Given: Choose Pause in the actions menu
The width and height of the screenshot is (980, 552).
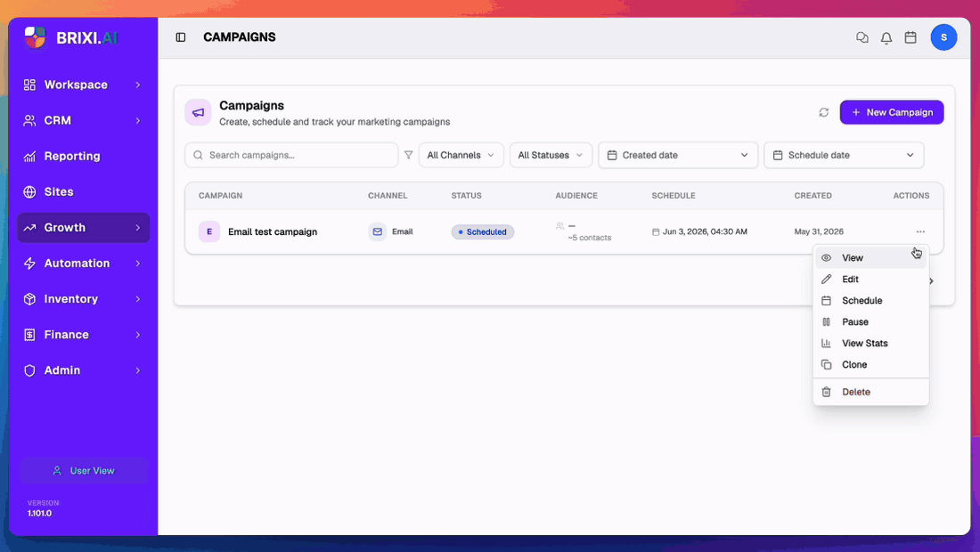Looking at the screenshot, I should [870, 321].
